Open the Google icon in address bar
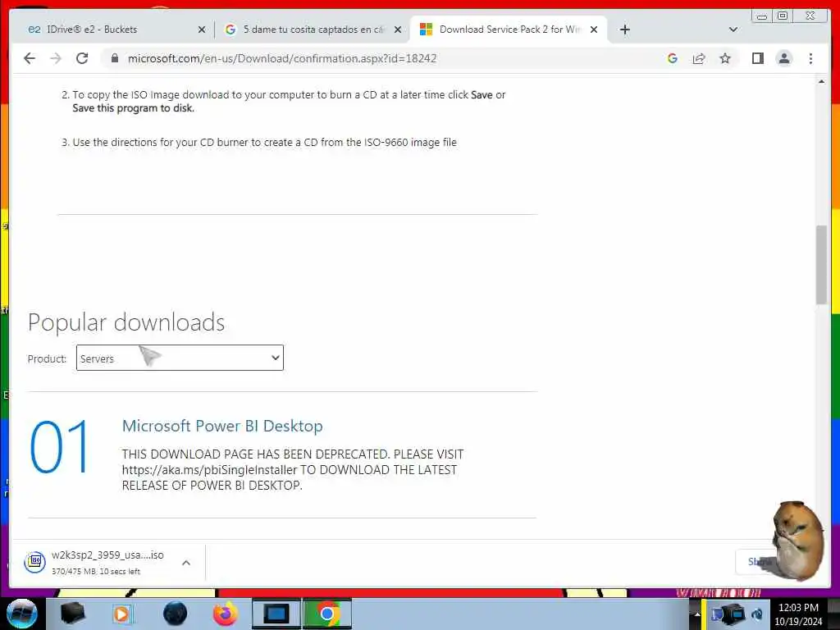The width and height of the screenshot is (840, 630). (673, 58)
